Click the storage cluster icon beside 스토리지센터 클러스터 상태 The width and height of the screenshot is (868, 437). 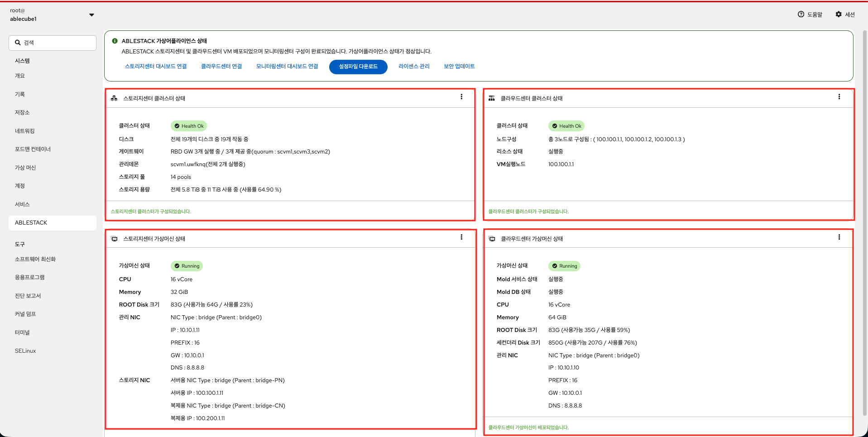pyautogui.click(x=114, y=98)
